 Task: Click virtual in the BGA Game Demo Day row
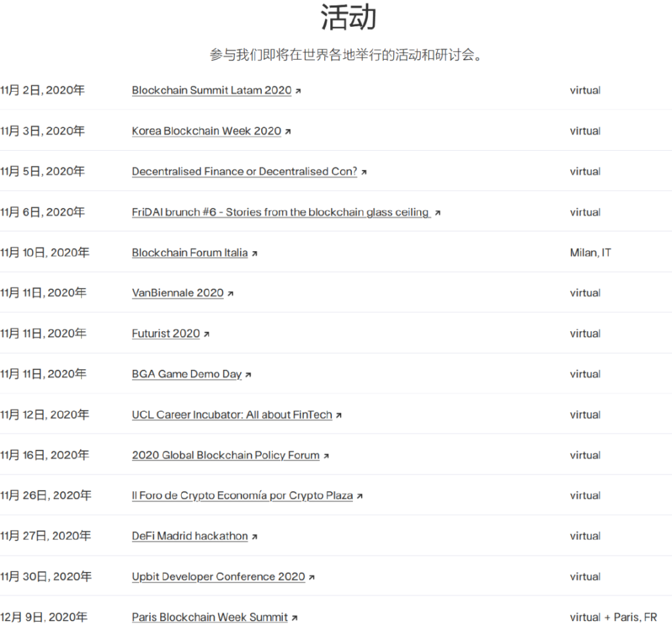click(x=585, y=375)
